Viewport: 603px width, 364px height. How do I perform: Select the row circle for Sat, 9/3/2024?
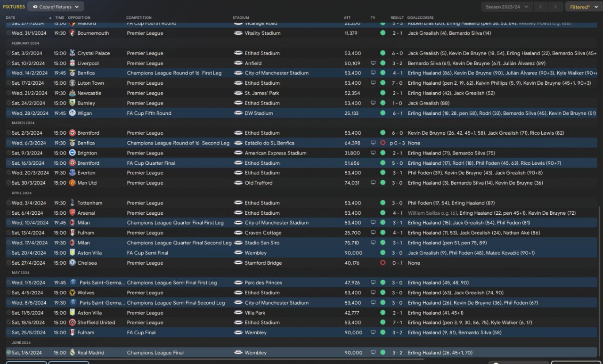(8, 153)
